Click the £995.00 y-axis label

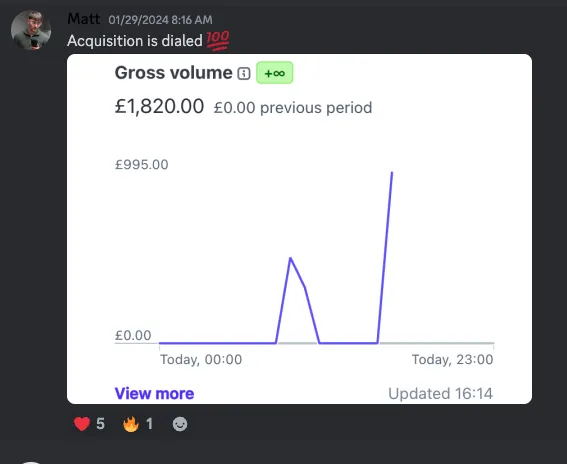[x=141, y=165]
